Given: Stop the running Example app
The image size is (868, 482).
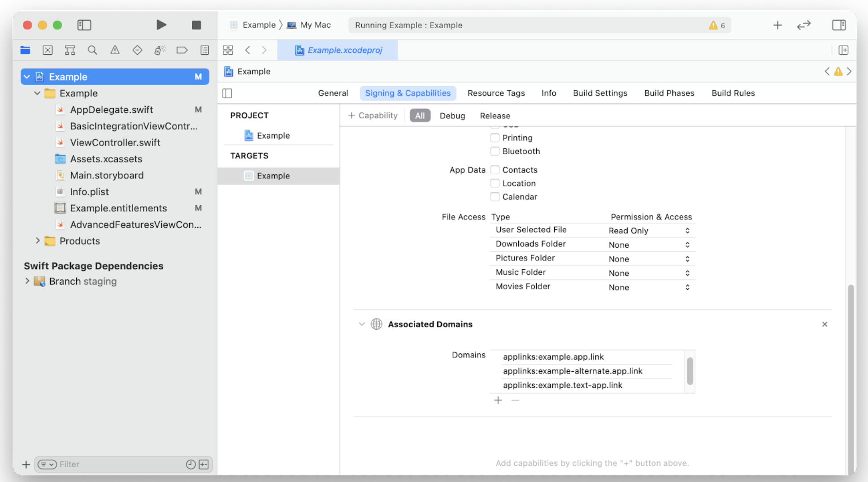Looking at the screenshot, I should pos(196,25).
